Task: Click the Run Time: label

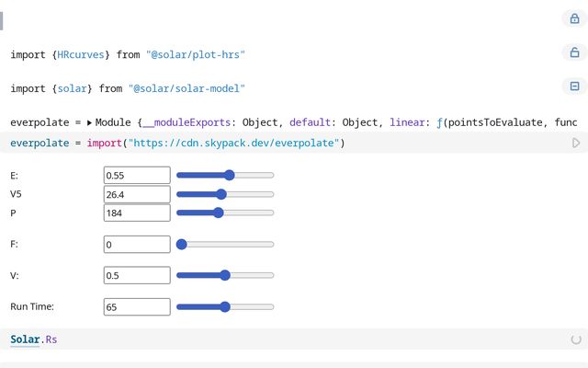Action: (32, 306)
